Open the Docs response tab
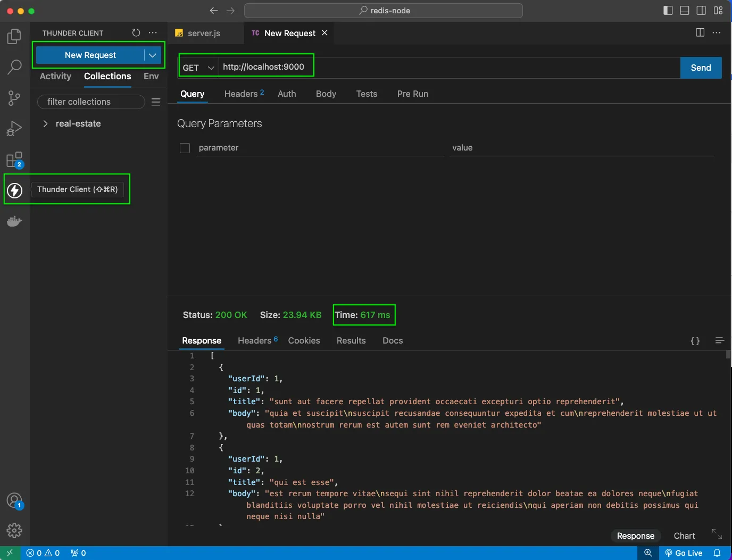Viewport: 732px width, 560px height. pos(393,340)
